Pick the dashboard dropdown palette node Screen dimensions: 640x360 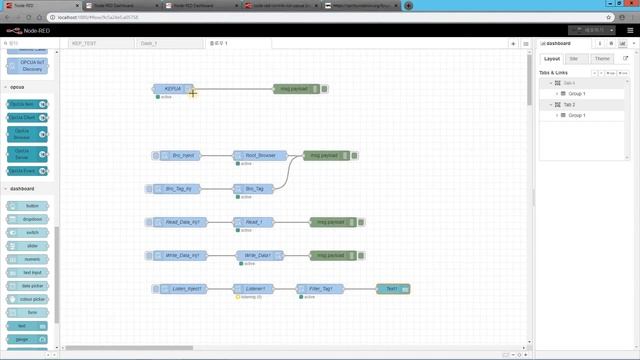[x=27, y=219]
